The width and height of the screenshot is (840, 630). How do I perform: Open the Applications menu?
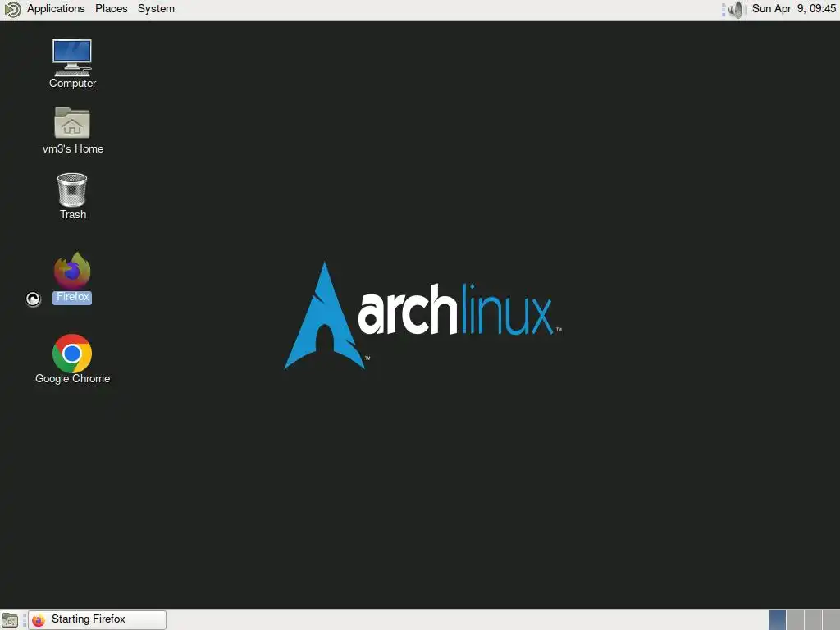click(x=56, y=8)
